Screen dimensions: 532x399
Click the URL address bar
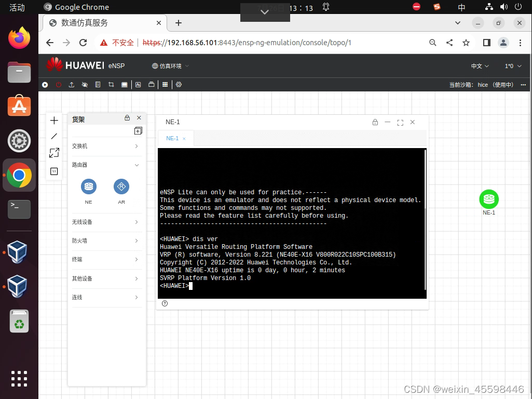tap(247, 43)
